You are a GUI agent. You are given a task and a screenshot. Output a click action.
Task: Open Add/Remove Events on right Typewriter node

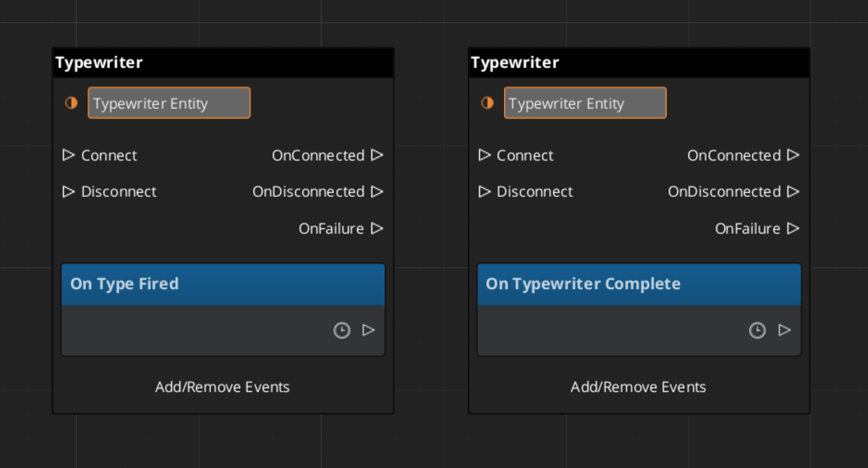(x=638, y=387)
